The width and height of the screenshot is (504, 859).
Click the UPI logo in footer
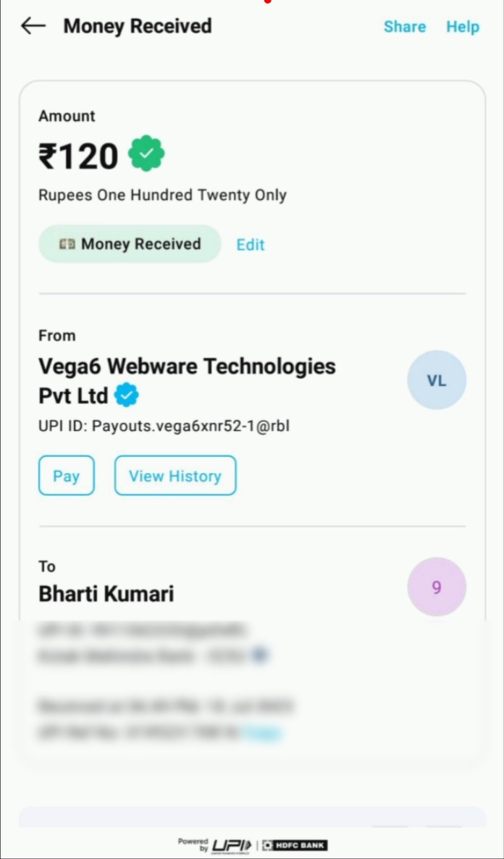(x=232, y=845)
